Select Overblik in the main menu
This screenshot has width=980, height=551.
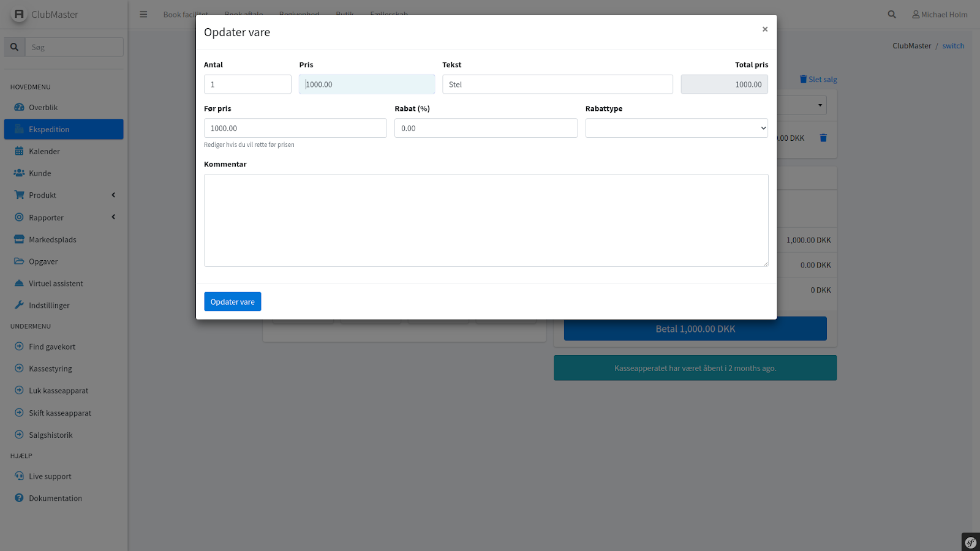coord(43,108)
